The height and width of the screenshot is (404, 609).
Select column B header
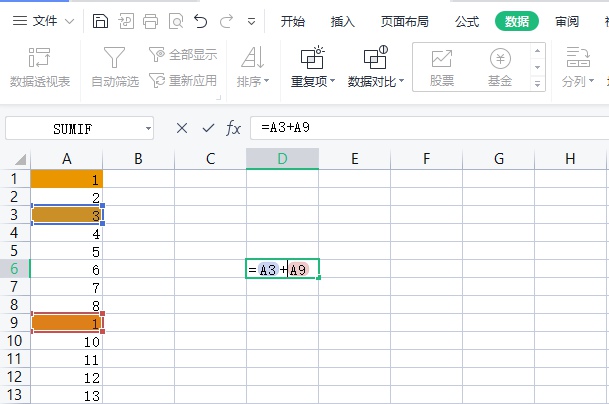138,159
